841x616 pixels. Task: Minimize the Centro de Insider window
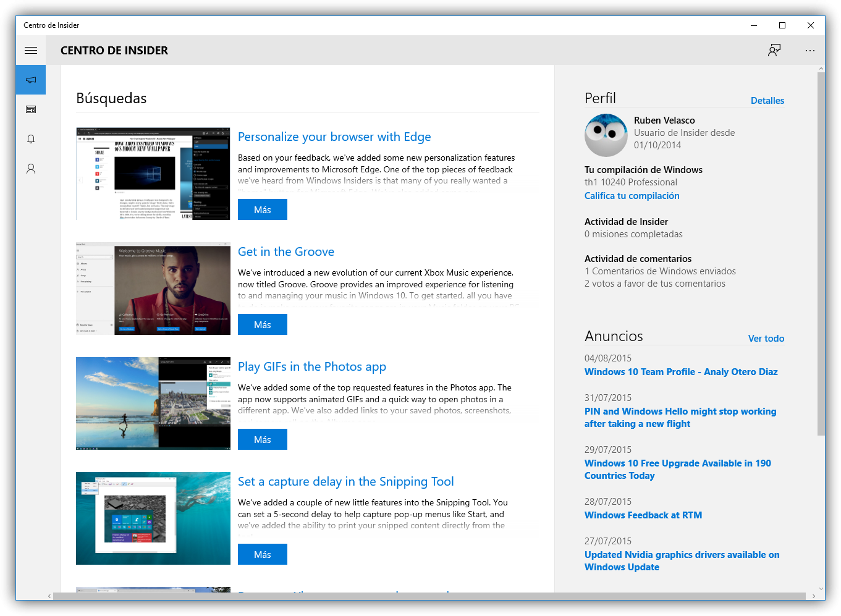click(x=754, y=25)
